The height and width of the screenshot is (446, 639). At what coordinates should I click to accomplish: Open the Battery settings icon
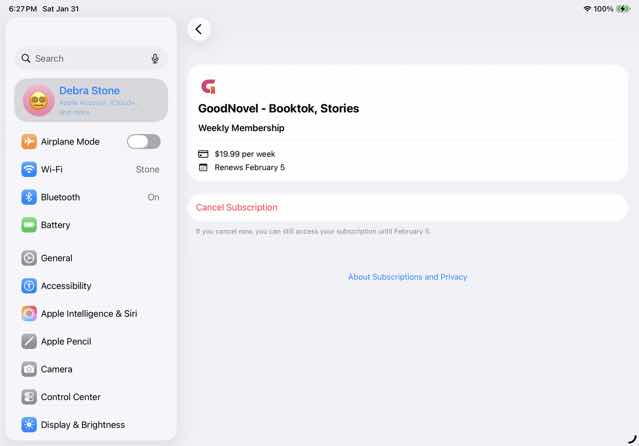tap(29, 225)
